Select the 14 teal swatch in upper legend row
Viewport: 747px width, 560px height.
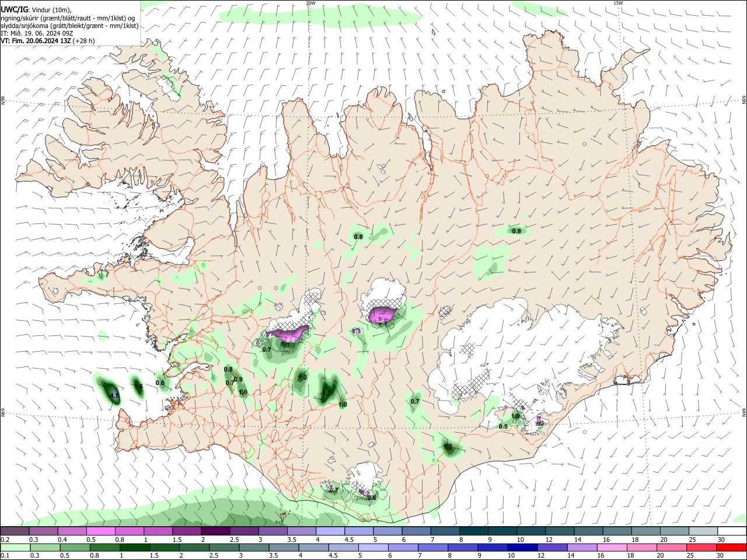click(x=588, y=531)
